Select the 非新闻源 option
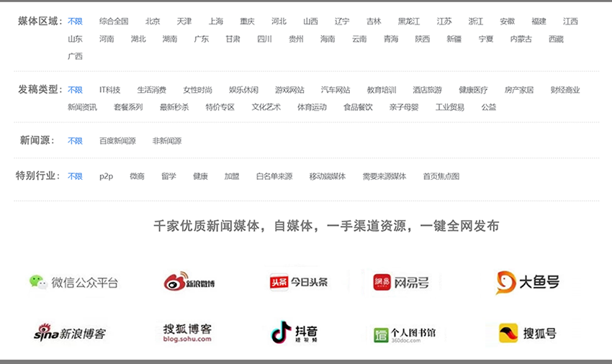 tap(167, 140)
